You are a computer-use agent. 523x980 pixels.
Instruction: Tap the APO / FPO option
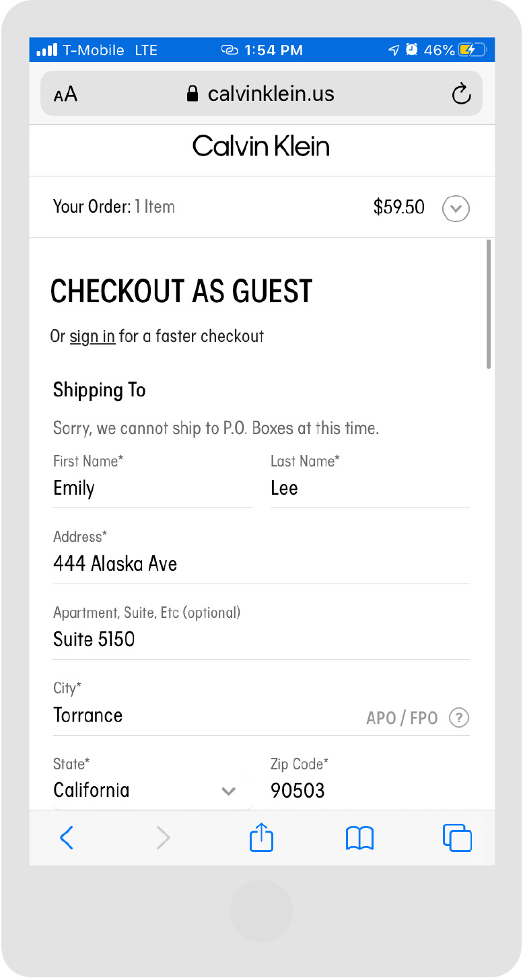click(402, 717)
